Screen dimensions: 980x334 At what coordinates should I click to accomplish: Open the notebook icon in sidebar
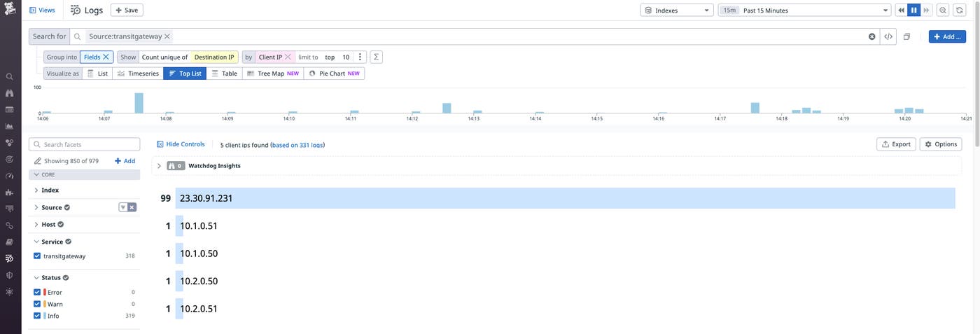[10, 242]
